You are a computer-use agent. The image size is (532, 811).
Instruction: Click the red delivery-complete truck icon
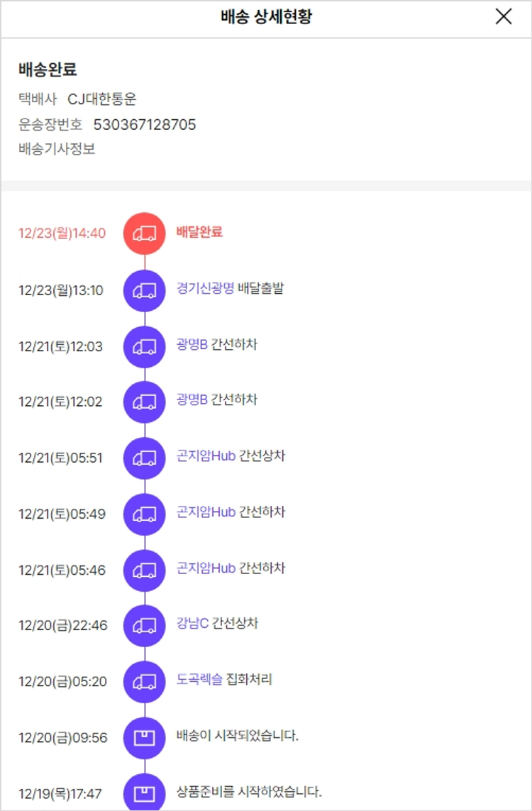(145, 233)
